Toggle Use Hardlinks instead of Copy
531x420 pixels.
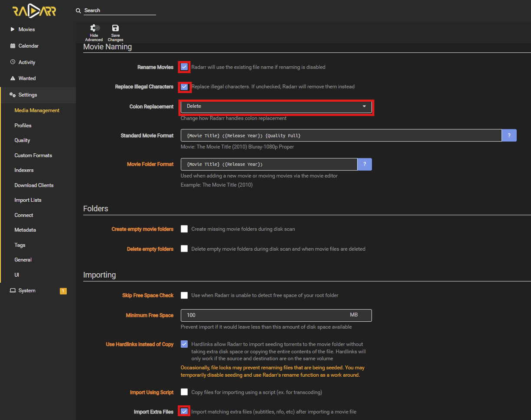(x=184, y=344)
